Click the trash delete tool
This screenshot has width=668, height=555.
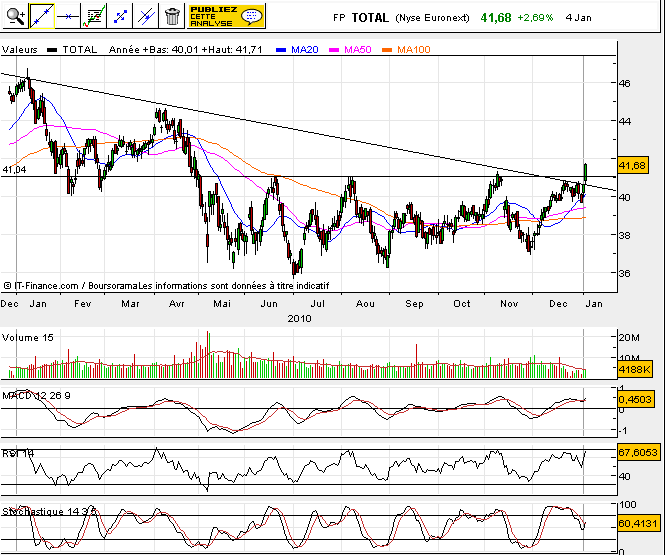point(172,16)
